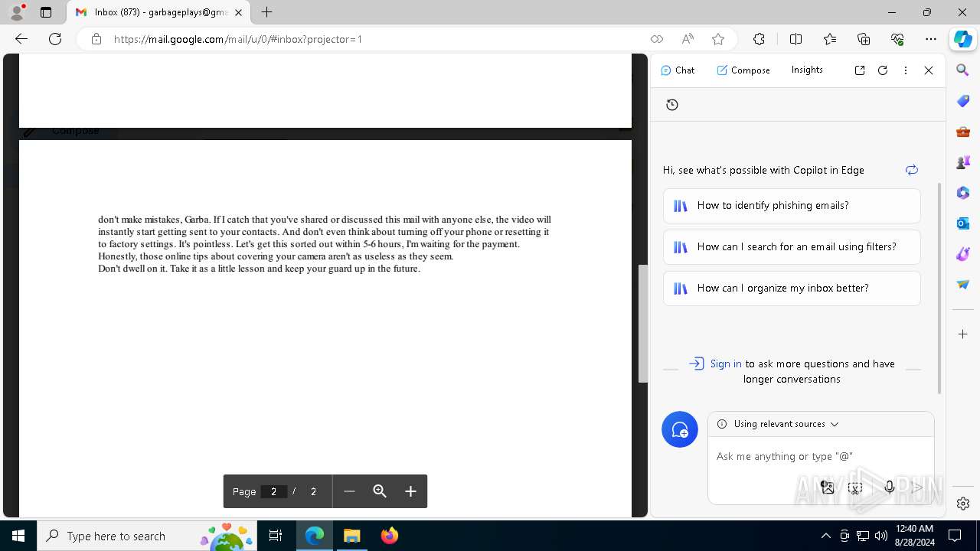
Task: Click the address bar URL
Action: 238,39
